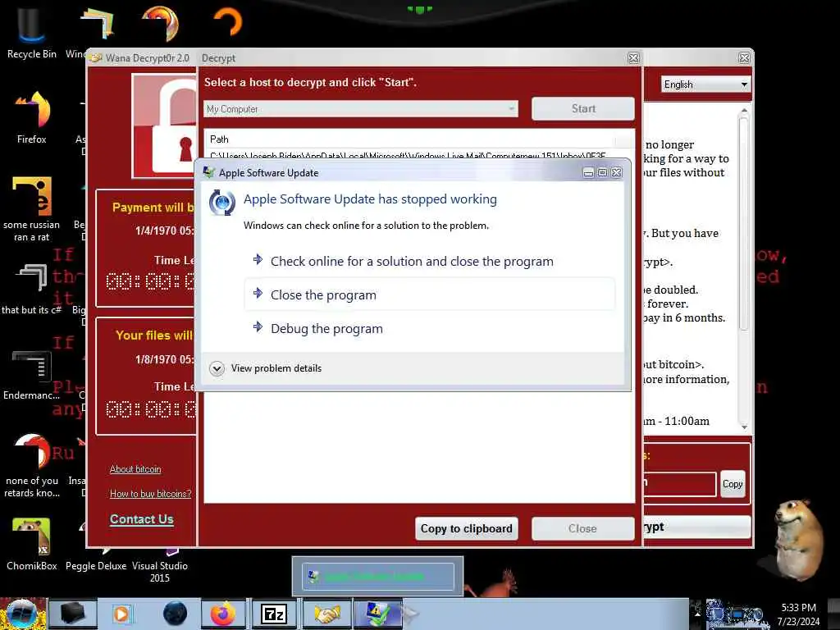Open the 7z taskbar icon
The width and height of the screenshot is (840, 630).
274,614
